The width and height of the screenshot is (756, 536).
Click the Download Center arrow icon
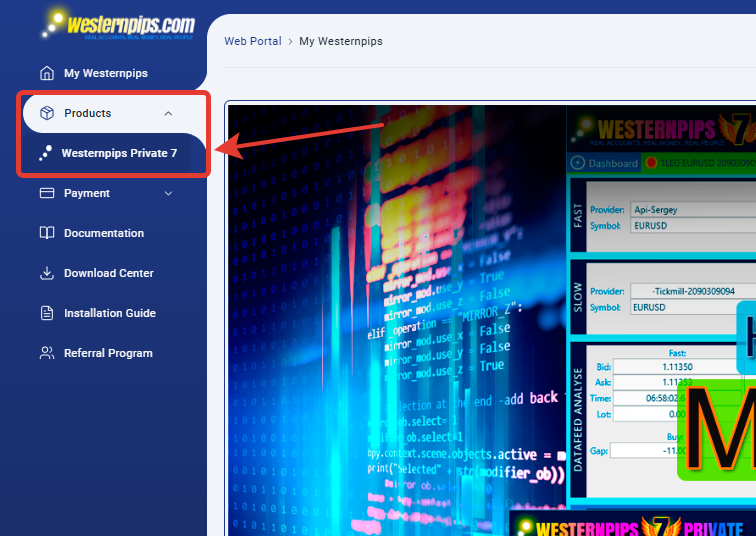point(47,273)
